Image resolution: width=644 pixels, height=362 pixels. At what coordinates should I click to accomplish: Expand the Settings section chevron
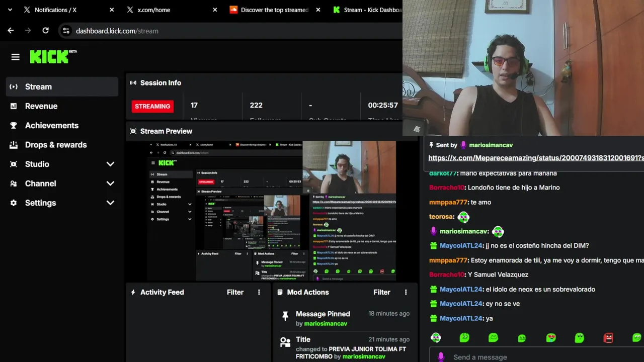click(x=110, y=203)
